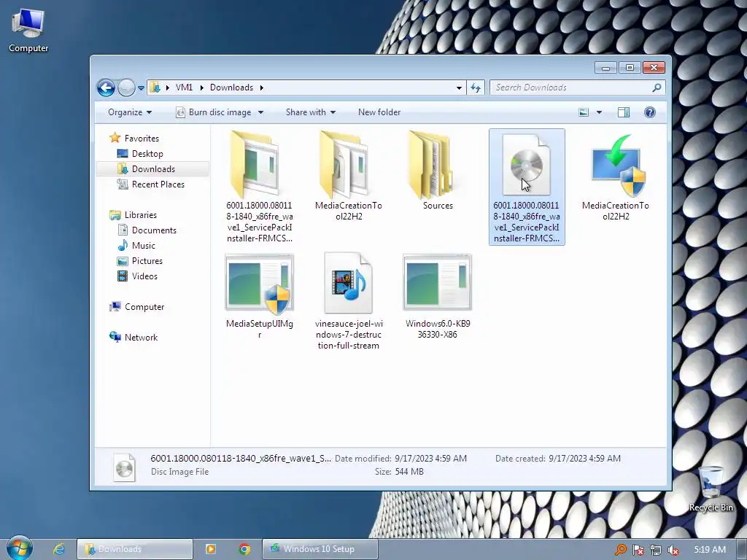
Task: Select vinesauce-joel-windows-7-destruction video file
Action: 349,301
